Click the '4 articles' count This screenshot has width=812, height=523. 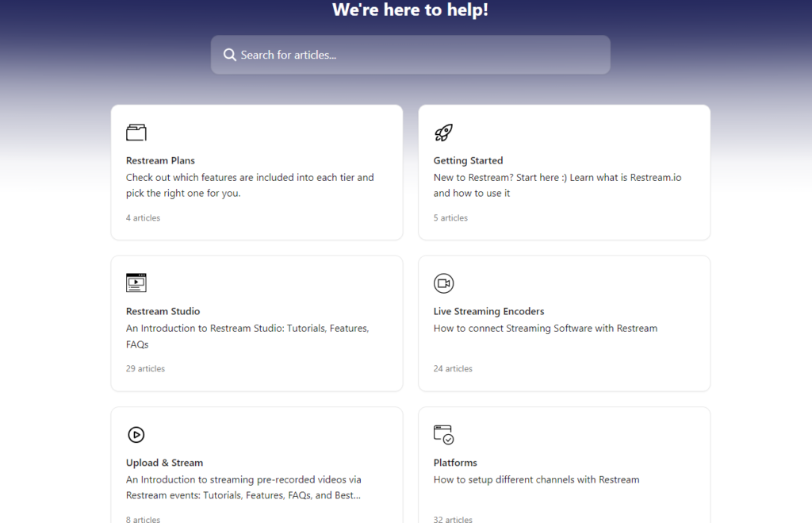[x=143, y=218]
